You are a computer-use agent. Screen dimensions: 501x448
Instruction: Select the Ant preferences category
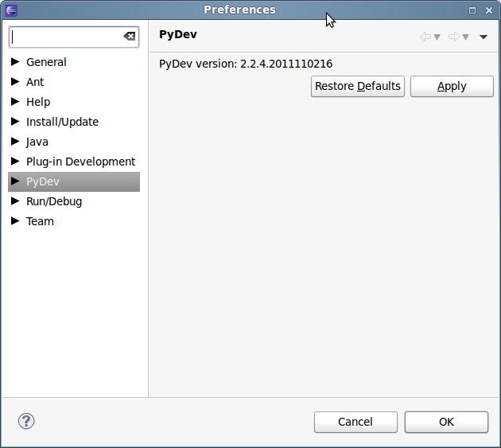coord(35,82)
